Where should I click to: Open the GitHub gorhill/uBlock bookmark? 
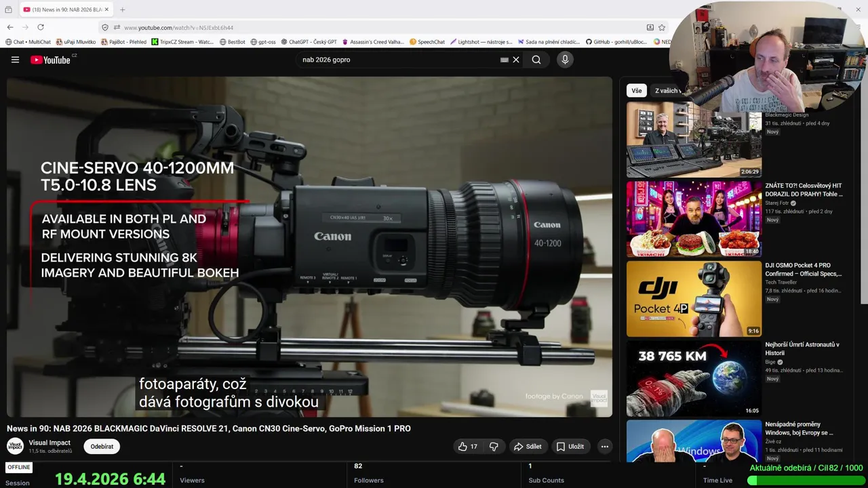coord(616,42)
